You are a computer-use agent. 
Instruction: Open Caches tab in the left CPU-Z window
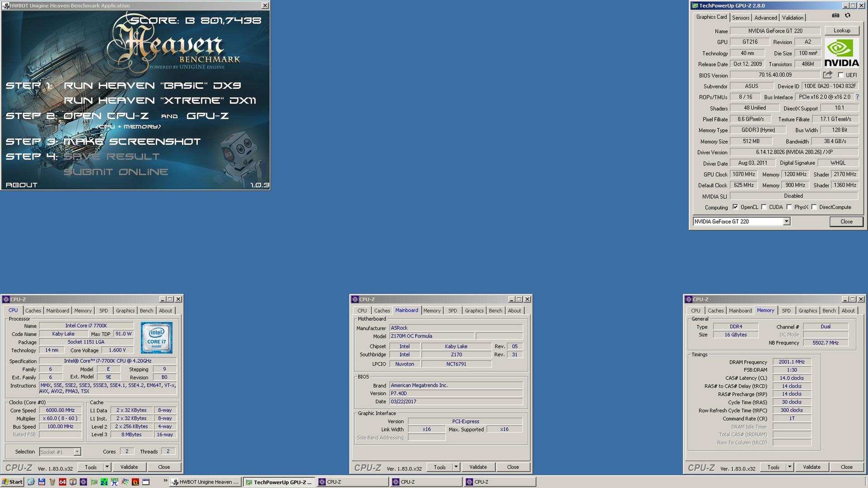[x=33, y=311]
